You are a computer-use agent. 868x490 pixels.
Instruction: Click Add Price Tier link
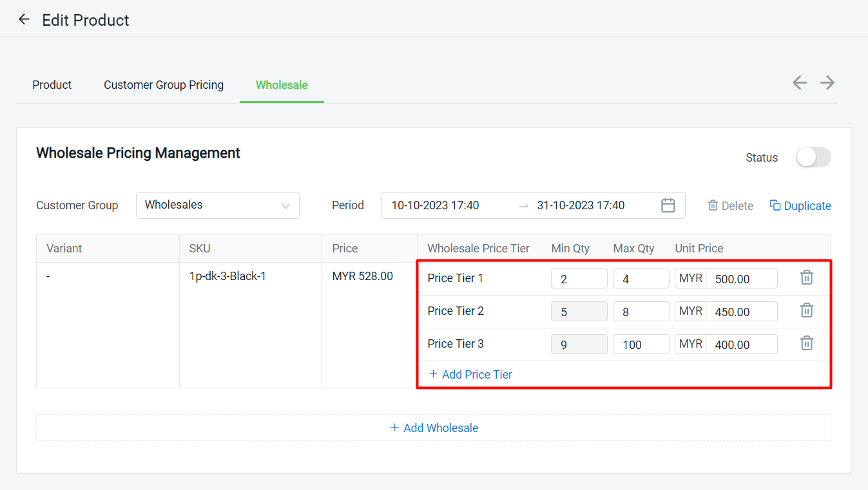tap(470, 374)
